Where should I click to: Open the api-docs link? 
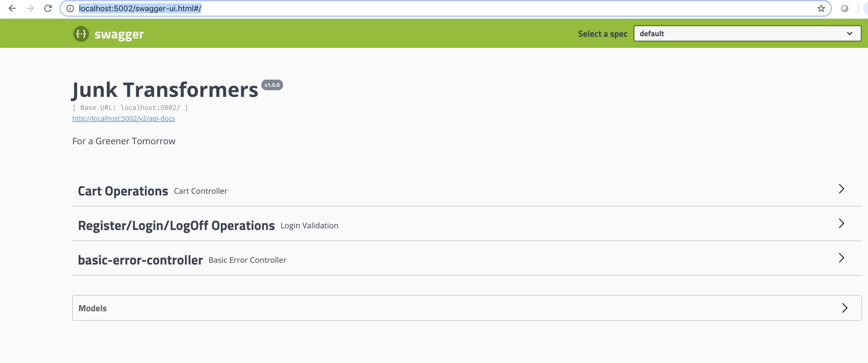(123, 118)
